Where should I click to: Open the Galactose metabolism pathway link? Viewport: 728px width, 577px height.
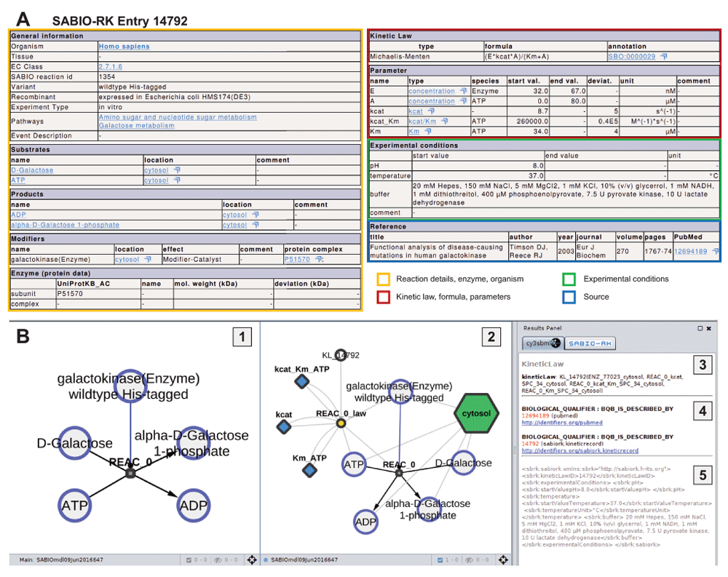click(x=137, y=125)
